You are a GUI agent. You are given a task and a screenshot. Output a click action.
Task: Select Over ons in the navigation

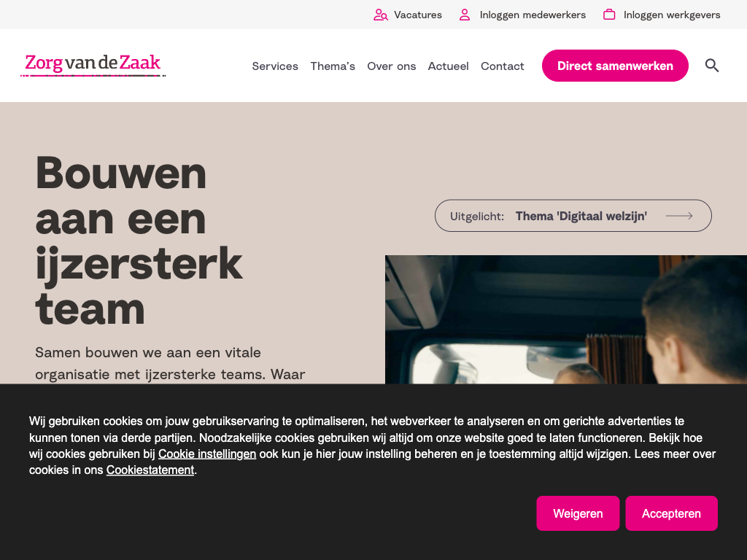[391, 66]
